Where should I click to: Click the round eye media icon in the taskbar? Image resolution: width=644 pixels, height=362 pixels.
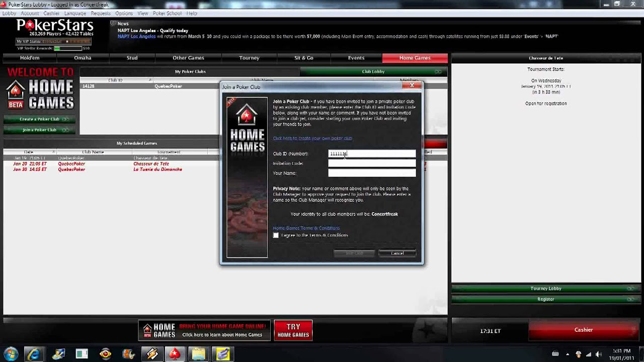105,354
